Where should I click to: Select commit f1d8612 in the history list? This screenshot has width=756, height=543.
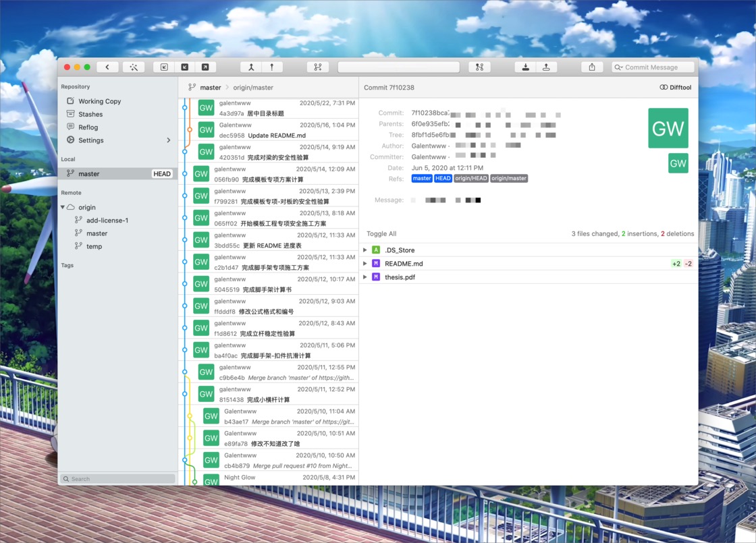(269, 328)
